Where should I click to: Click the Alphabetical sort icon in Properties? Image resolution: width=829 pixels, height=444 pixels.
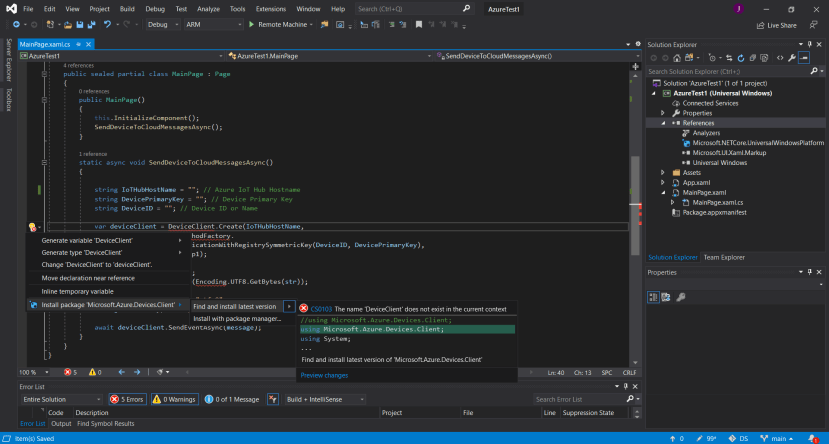pos(666,297)
